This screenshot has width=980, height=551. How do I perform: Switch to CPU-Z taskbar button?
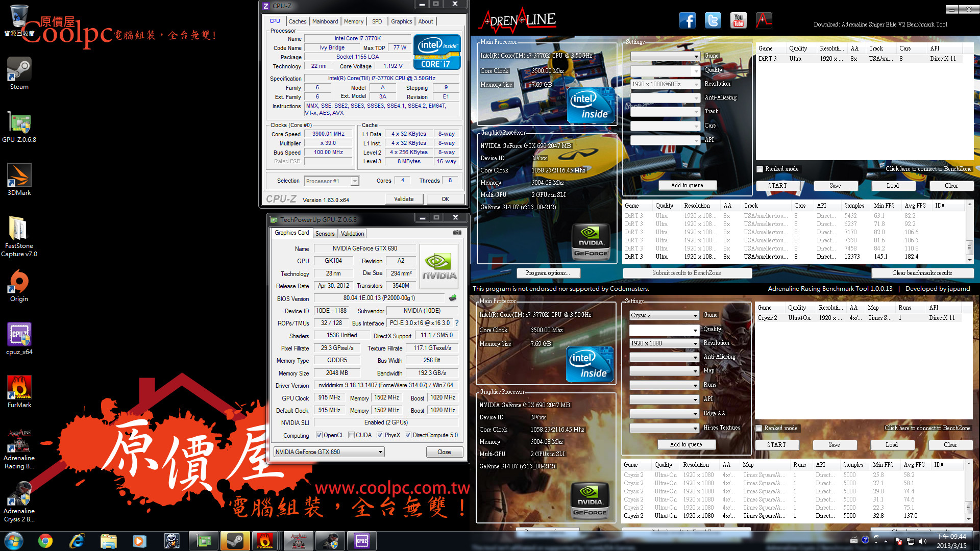pos(362,541)
